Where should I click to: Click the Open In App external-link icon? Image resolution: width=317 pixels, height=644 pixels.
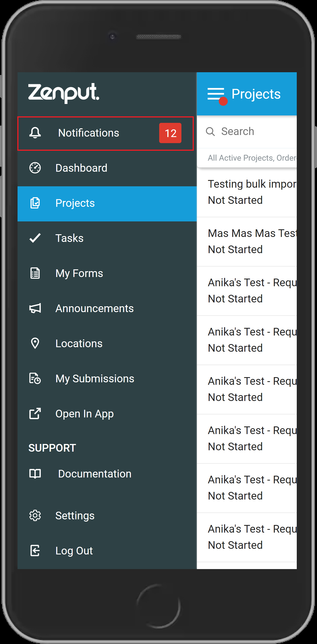[35, 414]
